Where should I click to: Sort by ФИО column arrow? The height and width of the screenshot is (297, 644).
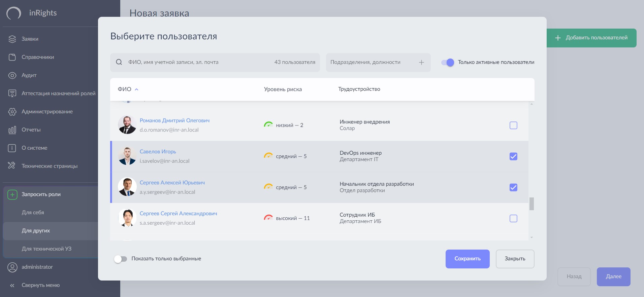tap(136, 89)
